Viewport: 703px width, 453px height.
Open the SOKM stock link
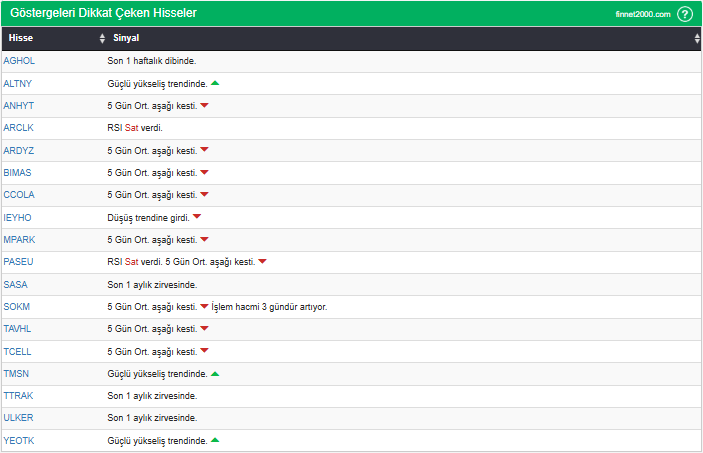(17, 306)
